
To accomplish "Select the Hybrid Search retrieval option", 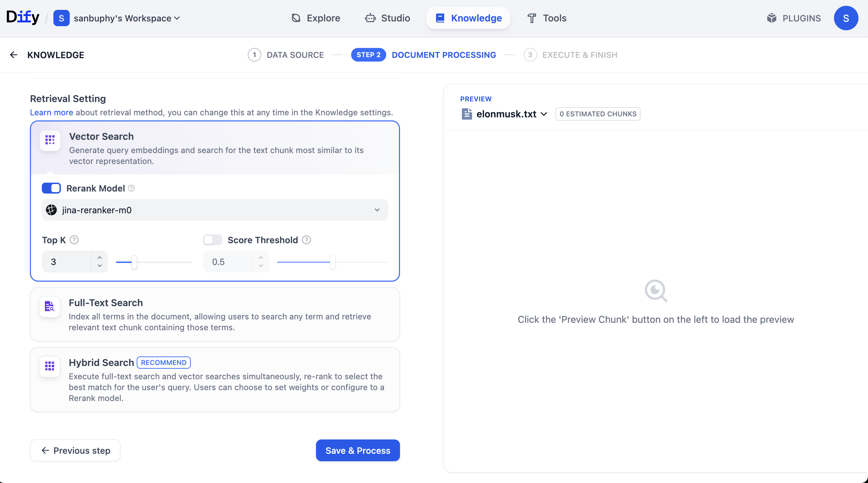I will (215, 379).
